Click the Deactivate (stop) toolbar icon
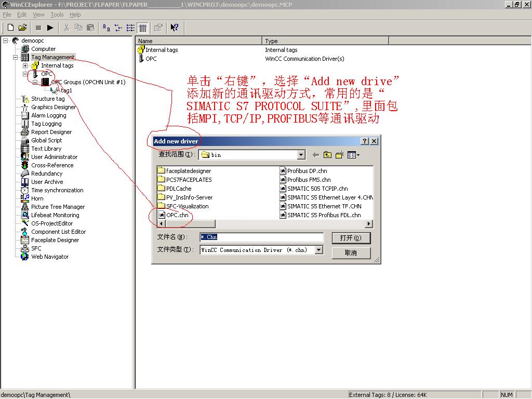The image size is (532, 399). 38,28
